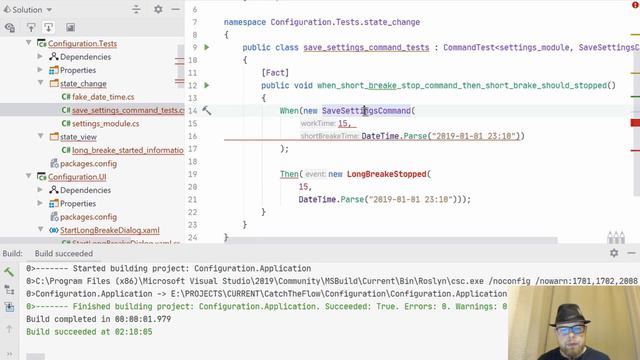Click the red error marker on editor scrollbar
Image resolution: width=640 pixels, height=360 pixels.
tap(635, 123)
